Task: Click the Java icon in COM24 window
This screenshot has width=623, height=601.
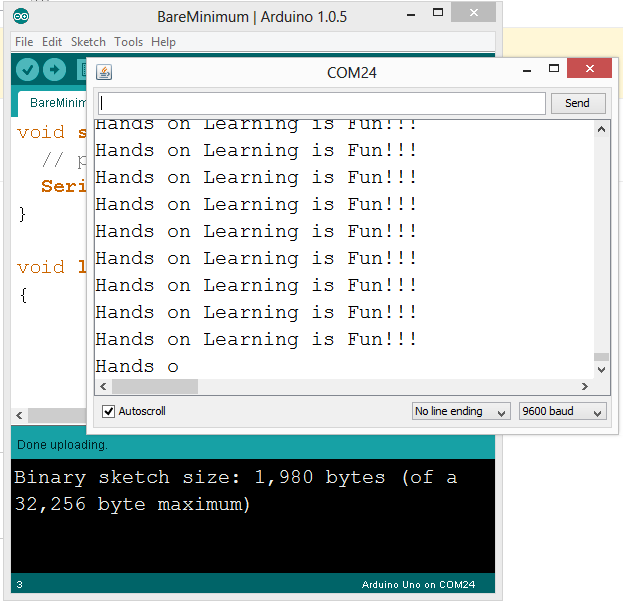Action: click(104, 72)
